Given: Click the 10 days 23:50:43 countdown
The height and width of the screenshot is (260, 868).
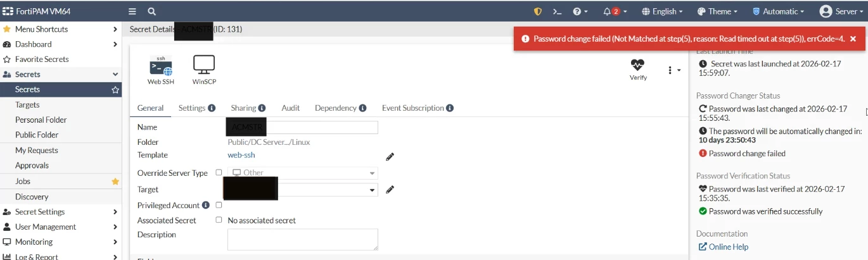Looking at the screenshot, I should [x=726, y=140].
